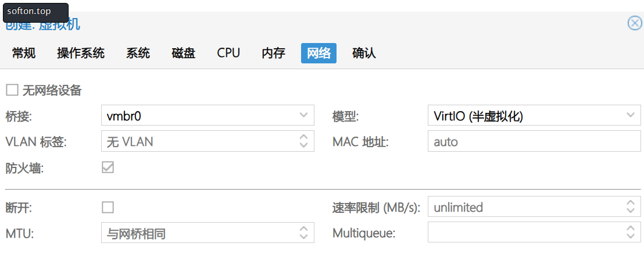644x257 pixels.
Task: Toggle the 防火墙 firewall checkbox
Action: [x=108, y=167]
